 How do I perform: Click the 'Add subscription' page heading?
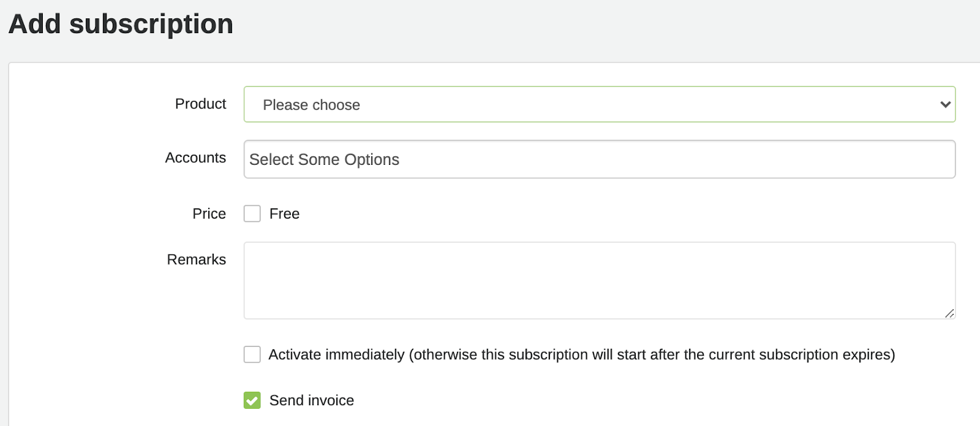pos(121,25)
